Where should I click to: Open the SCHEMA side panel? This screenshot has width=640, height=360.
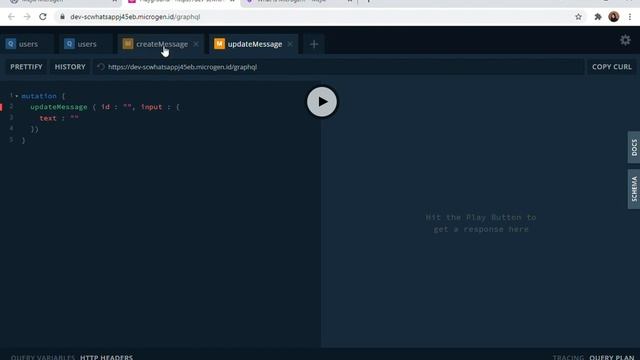point(634,189)
